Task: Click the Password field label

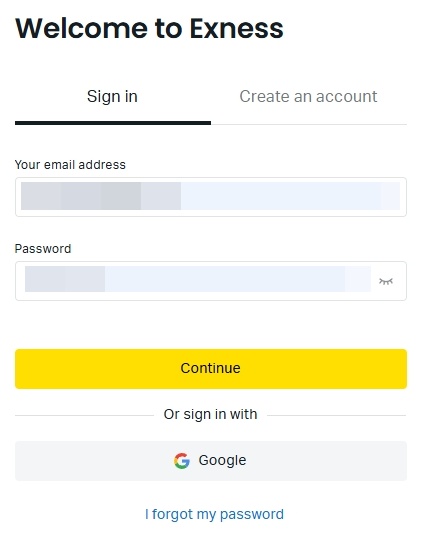Action: click(43, 249)
